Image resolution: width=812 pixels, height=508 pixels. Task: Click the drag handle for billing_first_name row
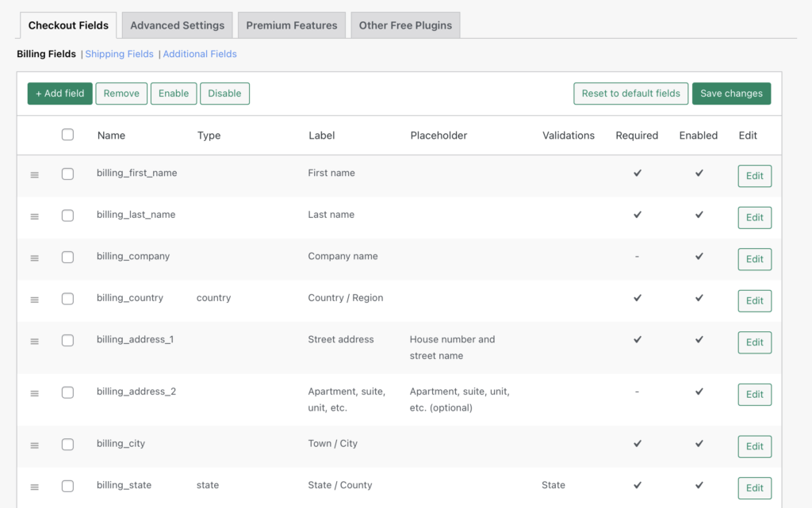(34, 175)
